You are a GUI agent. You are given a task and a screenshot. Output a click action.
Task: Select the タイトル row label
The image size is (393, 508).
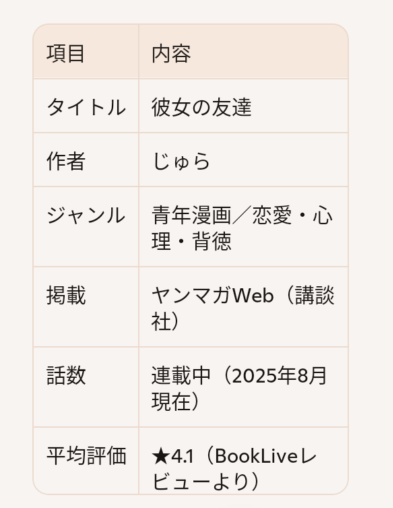[86, 107]
